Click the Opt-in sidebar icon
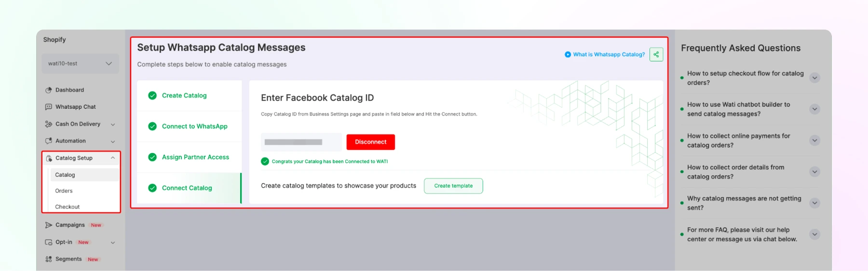The image size is (868, 271). [x=49, y=243]
